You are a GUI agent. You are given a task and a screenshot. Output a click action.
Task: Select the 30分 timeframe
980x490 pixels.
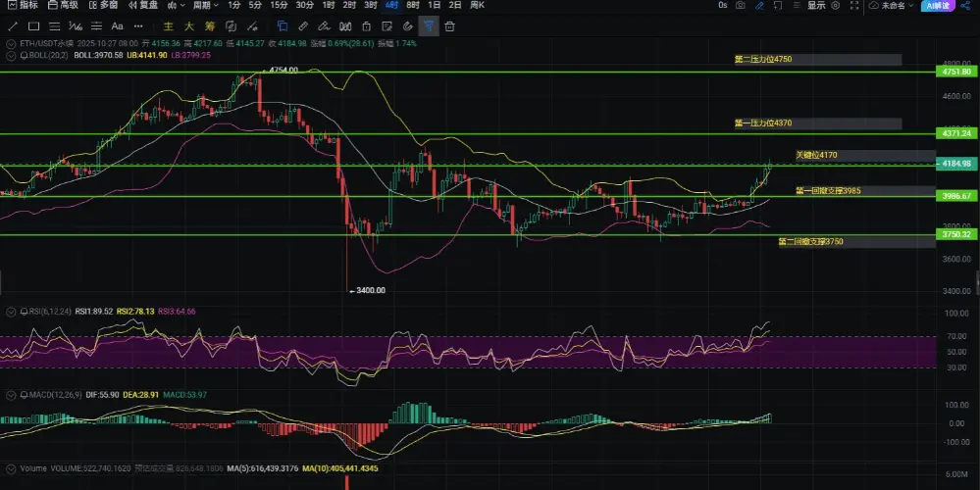[x=304, y=5]
